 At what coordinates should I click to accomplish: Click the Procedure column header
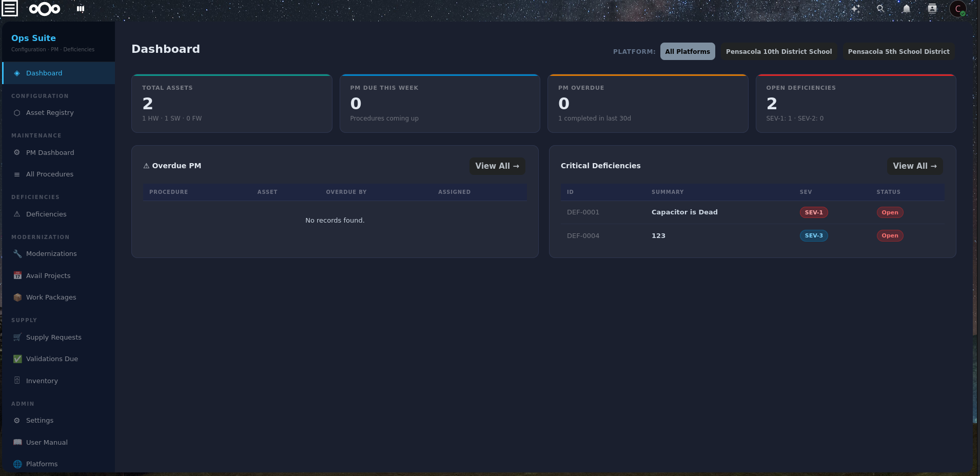[168, 192]
